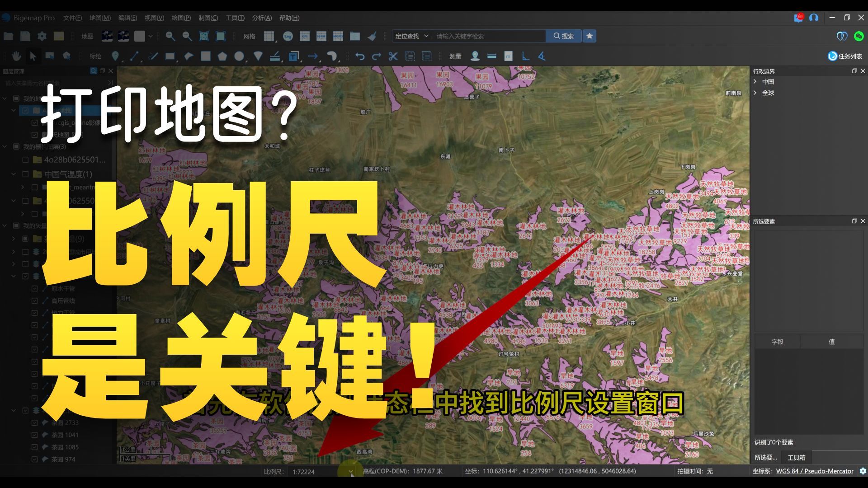Open the 文件(F) menu
The image size is (868, 488).
click(x=72, y=18)
